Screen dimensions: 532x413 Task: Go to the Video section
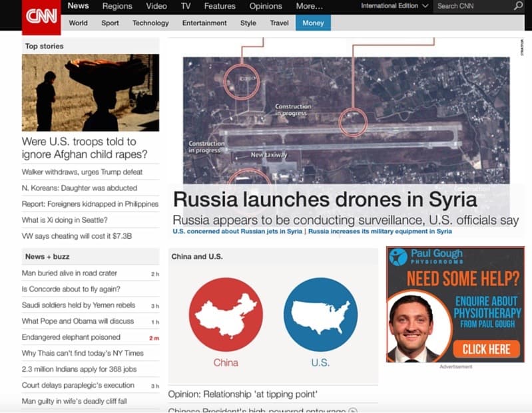point(156,6)
